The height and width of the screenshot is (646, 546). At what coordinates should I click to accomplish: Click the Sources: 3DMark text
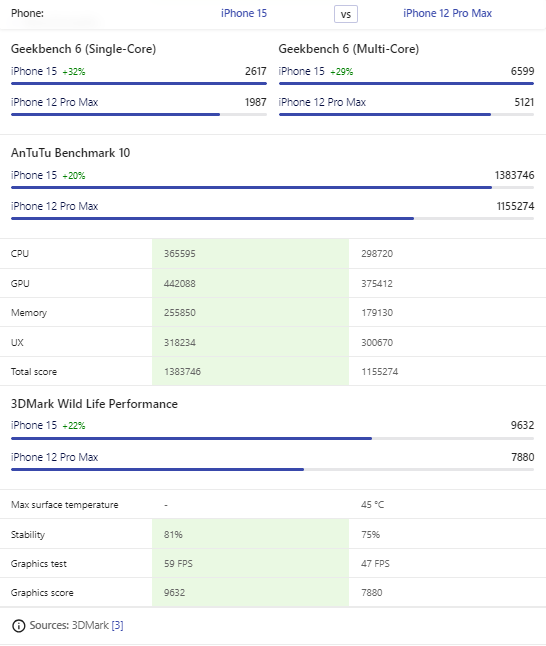tap(69, 625)
